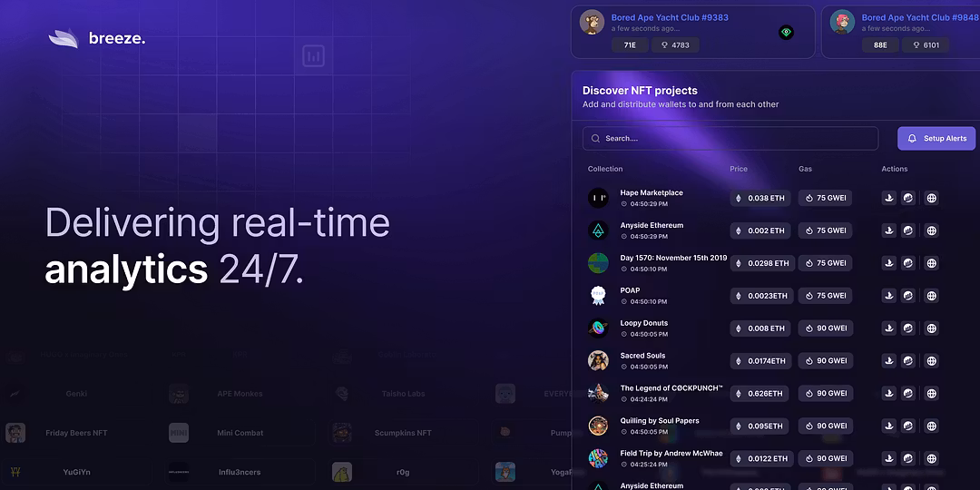Click the Collection column header
The image size is (980, 490).
point(605,169)
